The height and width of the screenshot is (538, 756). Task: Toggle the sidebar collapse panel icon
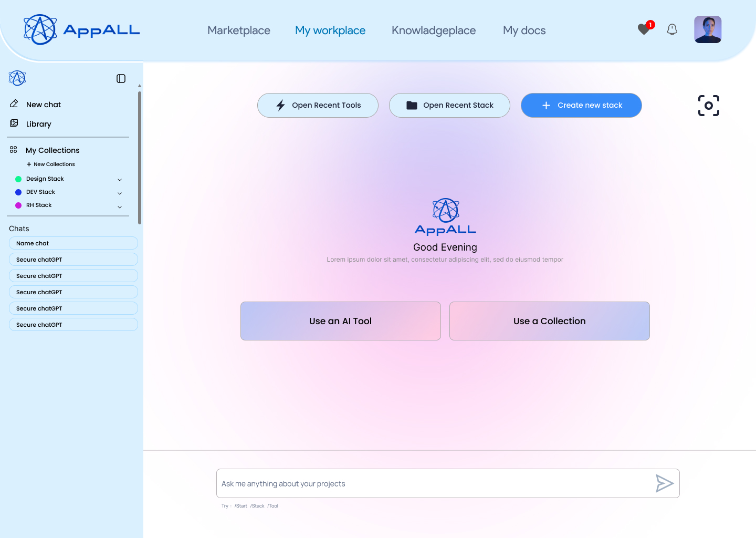121,78
